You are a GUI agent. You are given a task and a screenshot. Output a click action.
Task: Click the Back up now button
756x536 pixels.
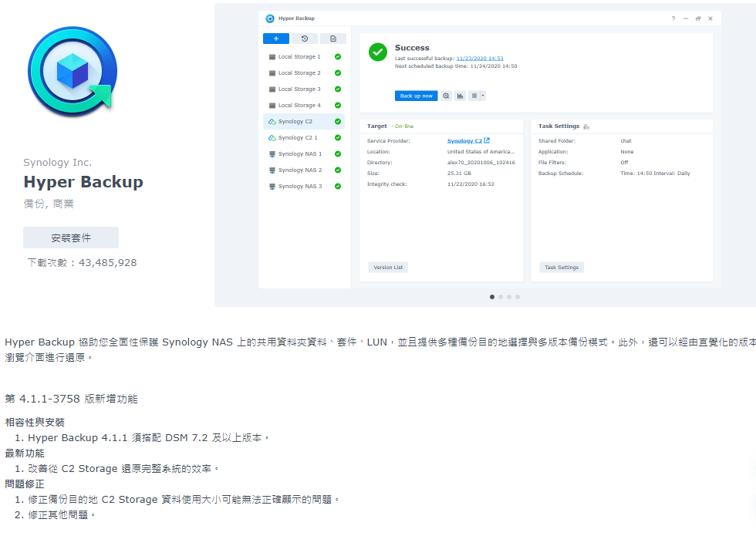click(416, 96)
